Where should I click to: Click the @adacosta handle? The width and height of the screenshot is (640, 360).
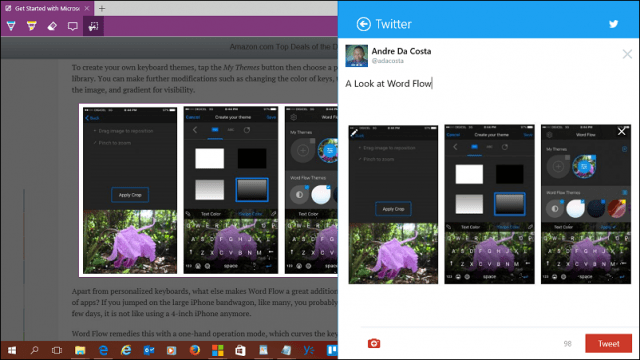point(387,61)
